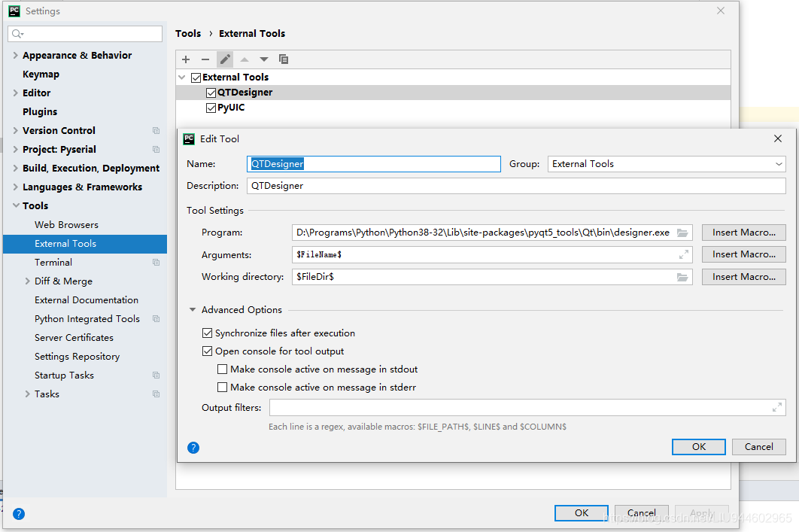Screen dimensions: 799x532
Task: Click project-level icon beside Tasks
Action: [x=156, y=394]
